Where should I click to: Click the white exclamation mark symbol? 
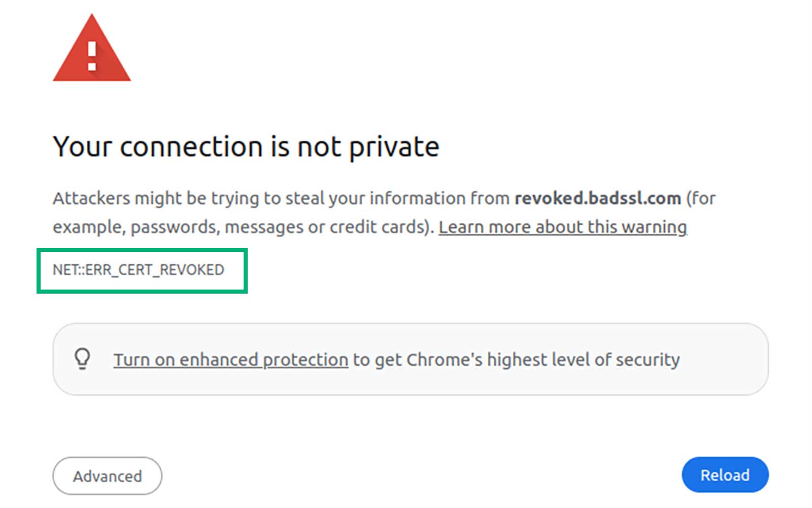pos(92,56)
